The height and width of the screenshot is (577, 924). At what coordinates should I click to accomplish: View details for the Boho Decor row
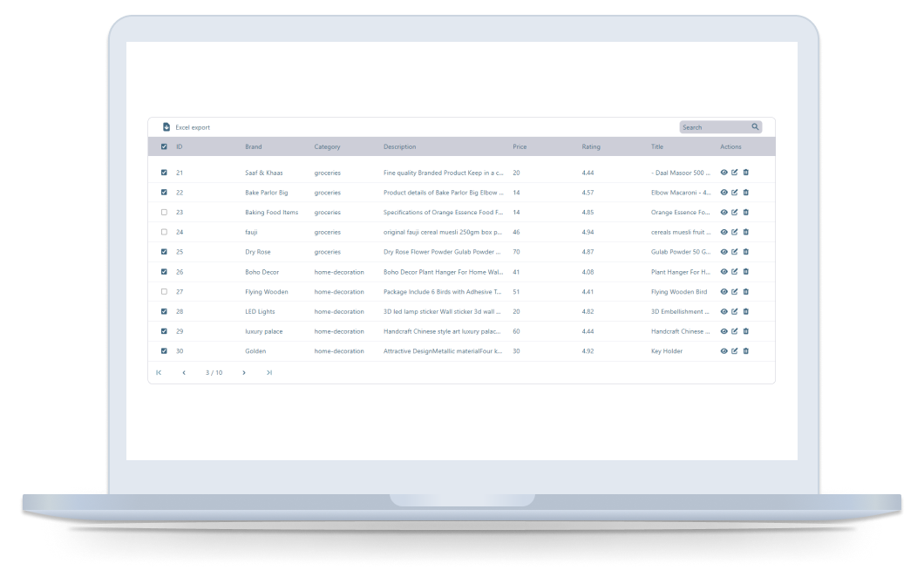(x=724, y=272)
